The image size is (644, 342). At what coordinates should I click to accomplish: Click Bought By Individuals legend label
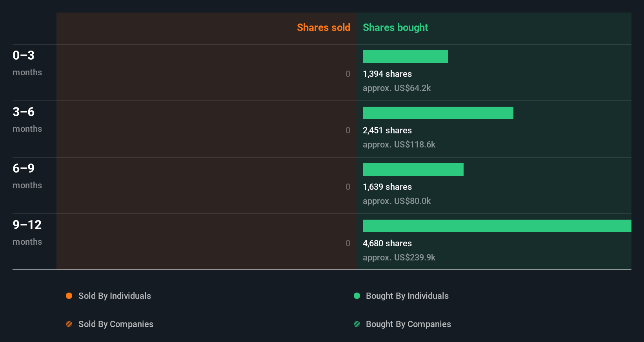[407, 296]
